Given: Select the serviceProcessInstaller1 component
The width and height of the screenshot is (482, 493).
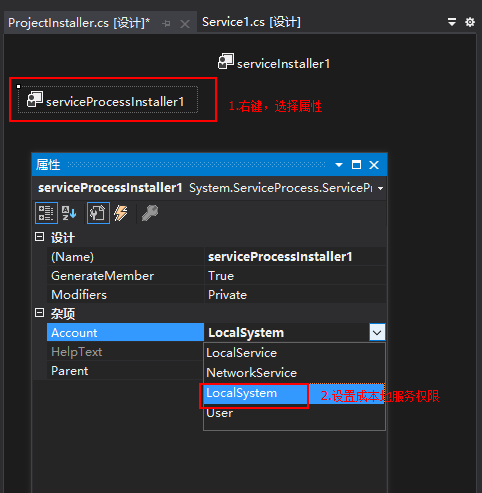Looking at the screenshot, I should (x=108, y=100).
